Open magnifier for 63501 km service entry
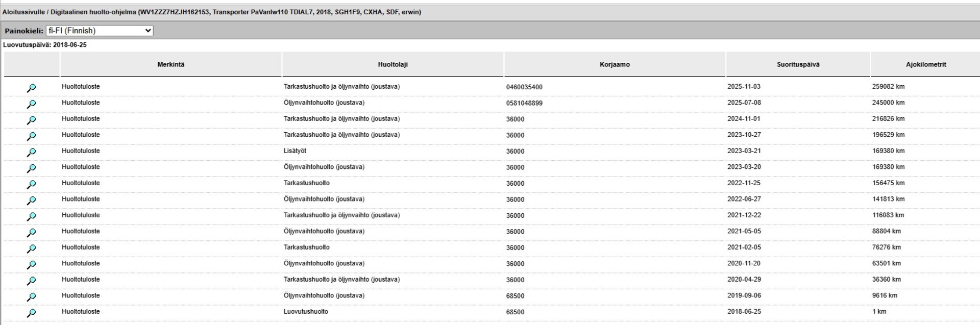Screen dimensions: 980x325 coord(31,265)
